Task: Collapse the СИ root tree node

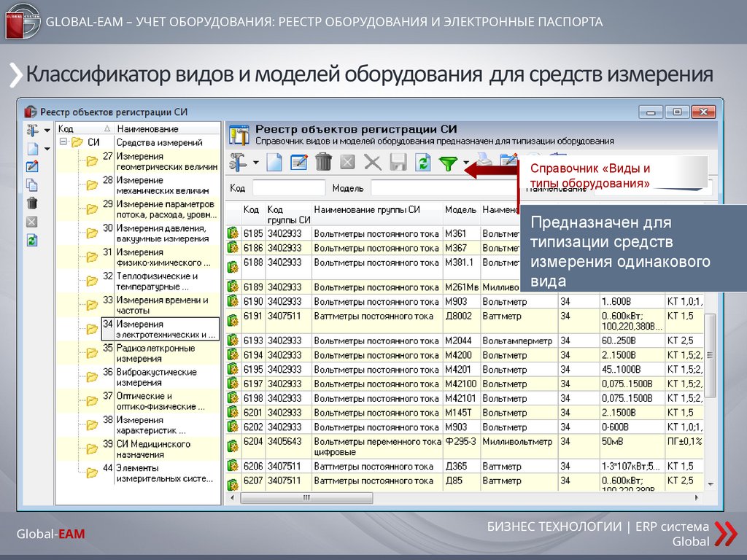Action: pos(63,142)
